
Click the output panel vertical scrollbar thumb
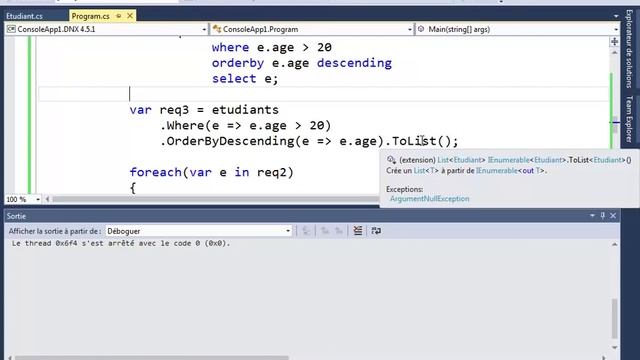pos(615,319)
